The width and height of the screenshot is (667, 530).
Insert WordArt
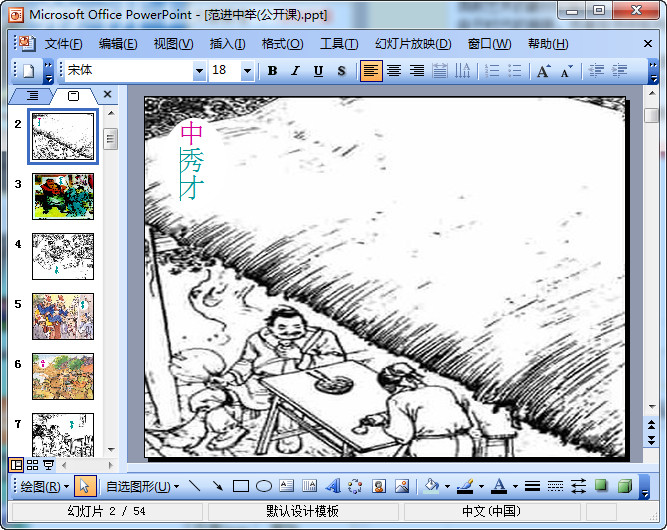pyautogui.click(x=333, y=486)
